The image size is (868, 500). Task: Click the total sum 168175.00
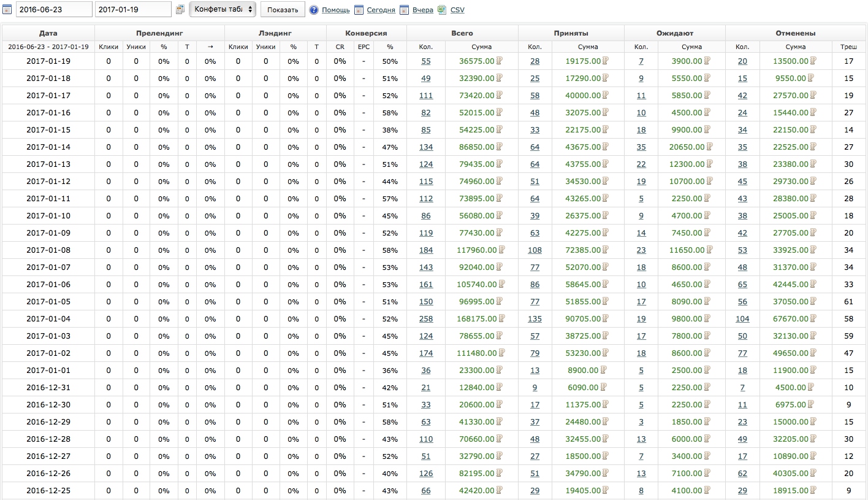(x=478, y=319)
